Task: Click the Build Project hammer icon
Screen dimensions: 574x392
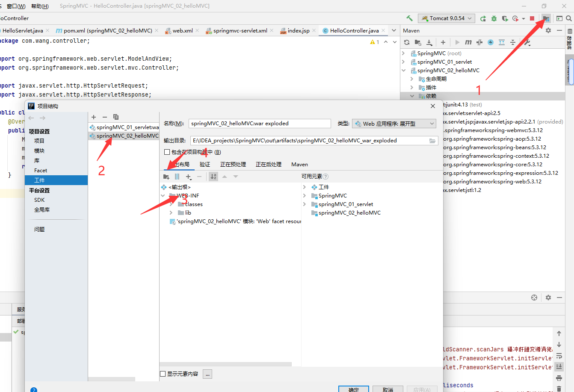Action: coord(409,18)
